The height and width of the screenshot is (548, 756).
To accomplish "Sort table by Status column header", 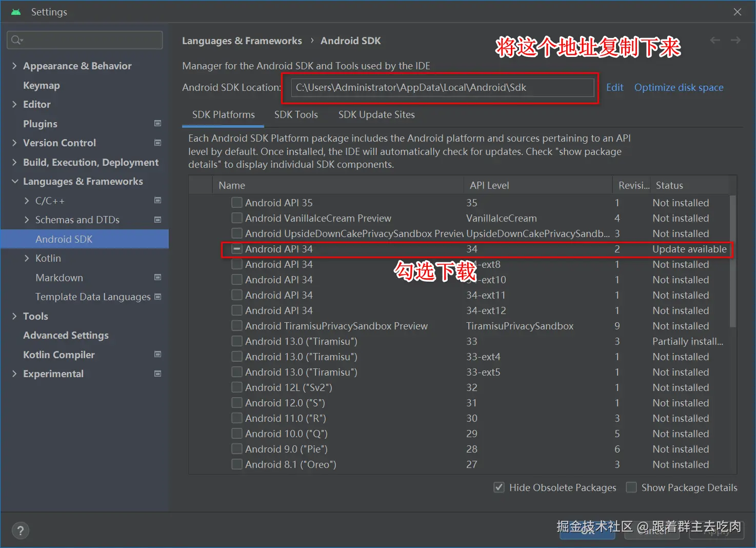I will click(690, 185).
